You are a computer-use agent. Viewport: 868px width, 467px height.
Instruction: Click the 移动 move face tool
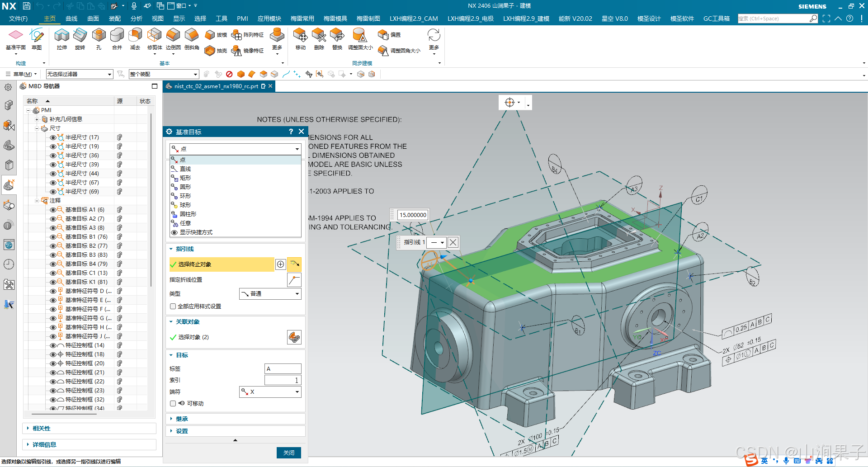point(300,39)
